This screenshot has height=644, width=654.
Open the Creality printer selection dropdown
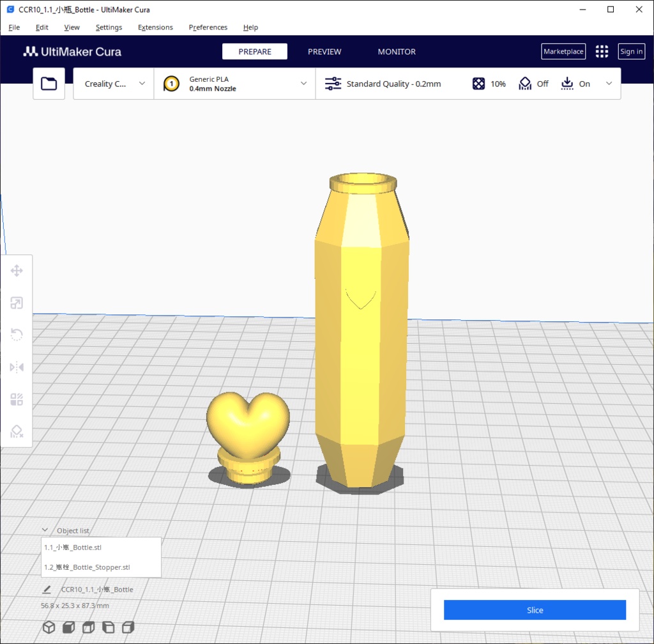tap(113, 83)
